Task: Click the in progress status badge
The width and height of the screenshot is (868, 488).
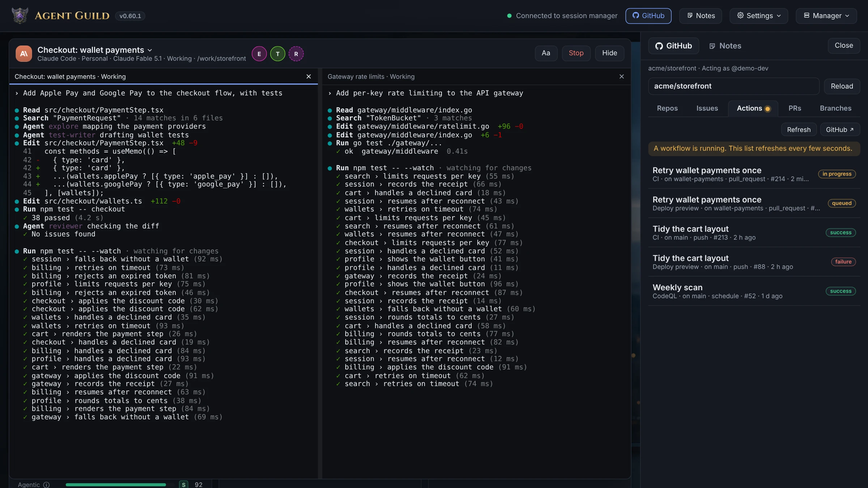Action: pos(837,174)
